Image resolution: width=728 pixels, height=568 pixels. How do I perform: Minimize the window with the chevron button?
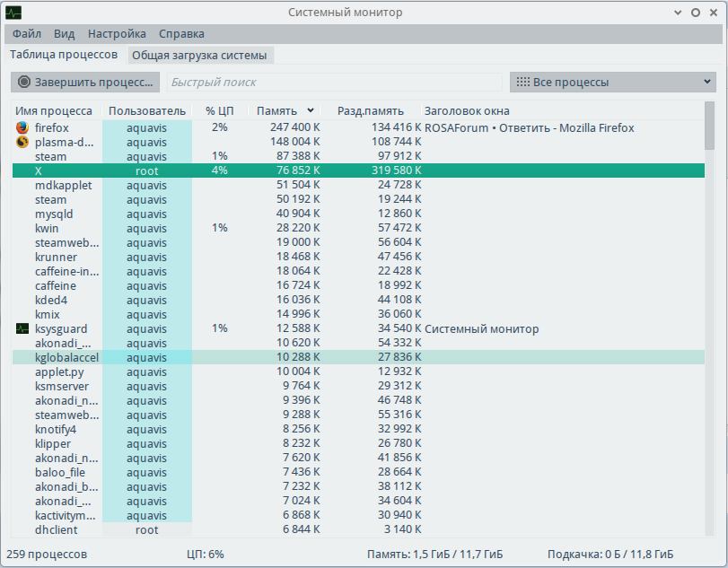coord(678,13)
